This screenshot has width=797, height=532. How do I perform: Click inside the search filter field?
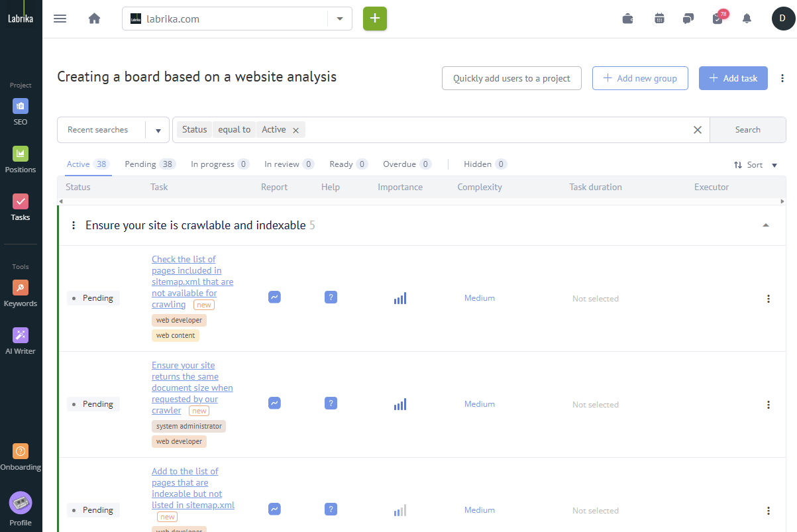point(497,130)
